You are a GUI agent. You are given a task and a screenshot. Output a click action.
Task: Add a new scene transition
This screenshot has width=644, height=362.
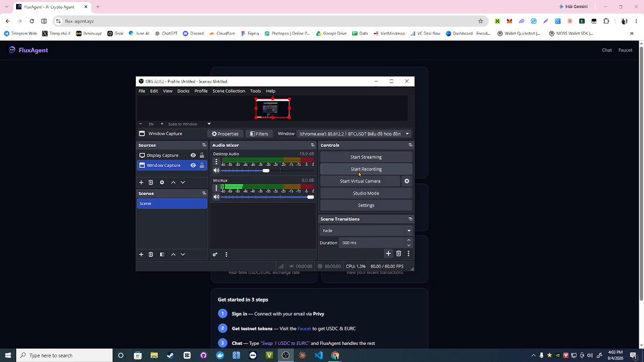click(389, 253)
